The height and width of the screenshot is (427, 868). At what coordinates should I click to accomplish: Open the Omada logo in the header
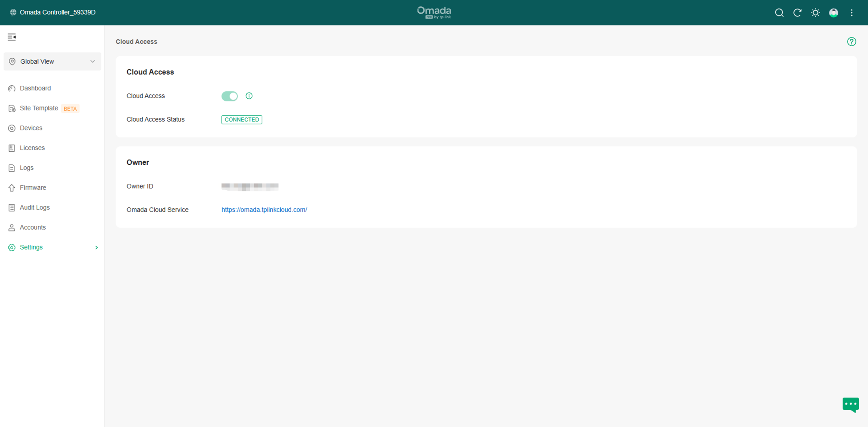(434, 12)
